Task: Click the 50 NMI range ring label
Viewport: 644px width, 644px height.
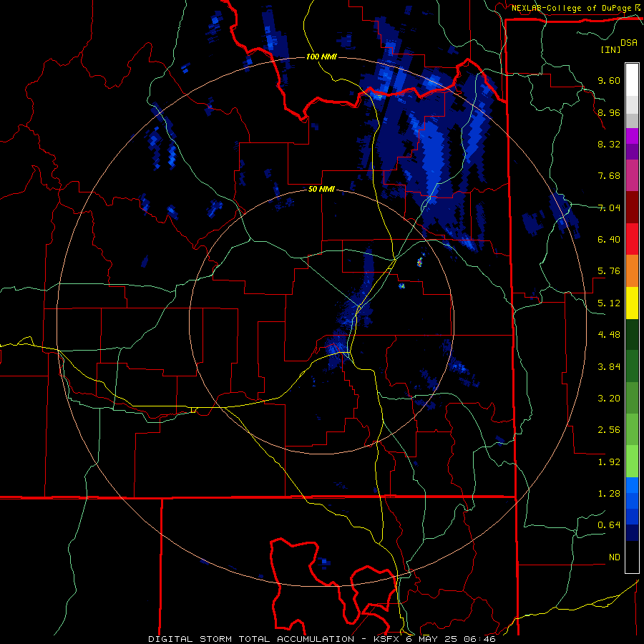Action: (321, 190)
